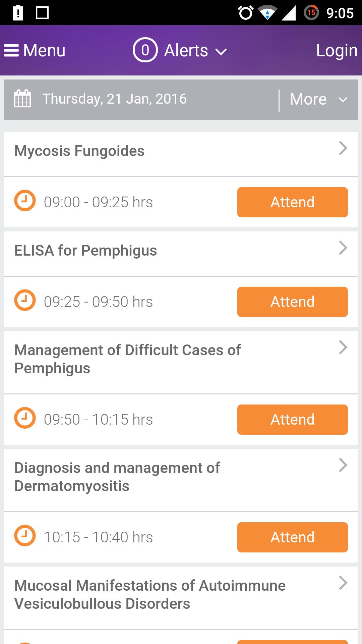Tap clock icon for 09:50 - 10:15 session
Screen dimensions: 362x644
(x=25, y=418)
